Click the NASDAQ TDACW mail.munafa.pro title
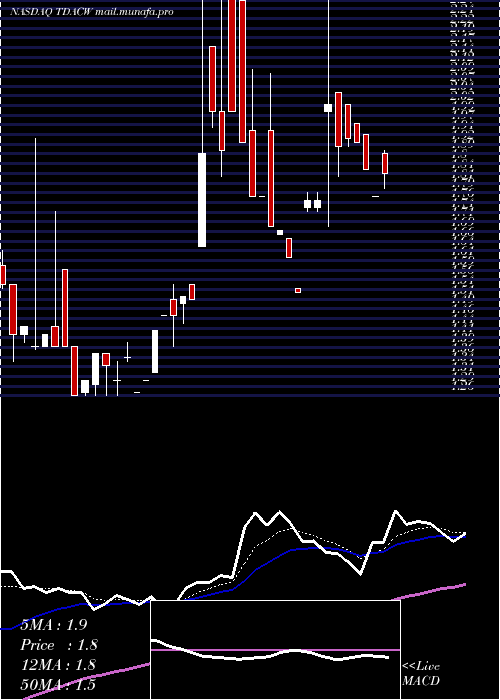This screenshot has height=700, width=500. (92, 12)
